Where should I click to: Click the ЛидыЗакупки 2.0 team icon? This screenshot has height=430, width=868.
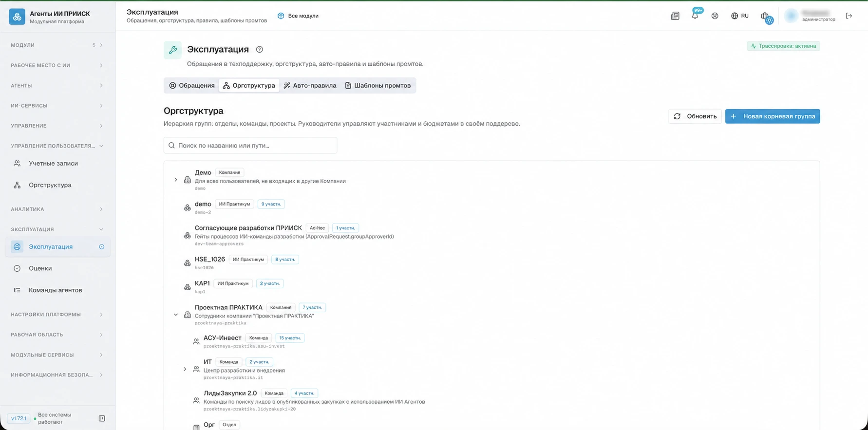pyautogui.click(x=196, y=400)
